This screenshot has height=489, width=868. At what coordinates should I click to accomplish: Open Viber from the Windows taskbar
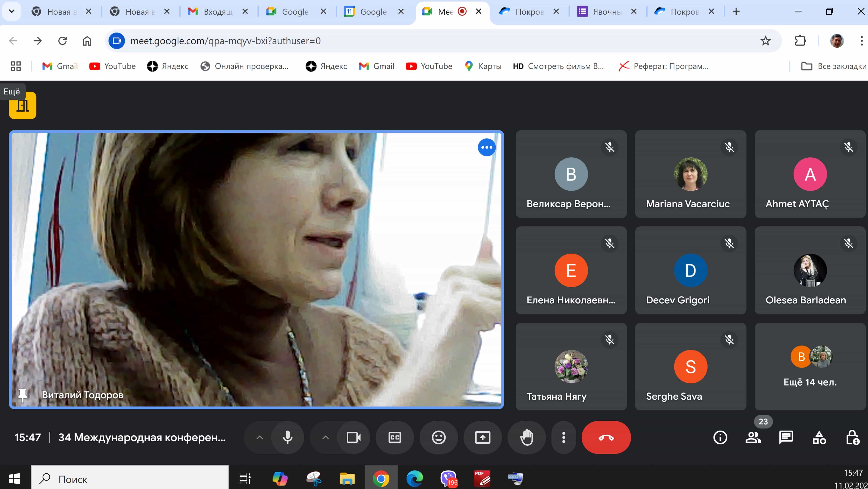(448, 478)
